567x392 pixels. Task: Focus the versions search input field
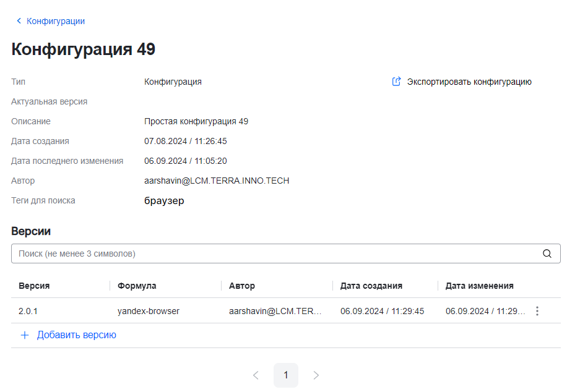pyautogui.click(x=272, y=254)
